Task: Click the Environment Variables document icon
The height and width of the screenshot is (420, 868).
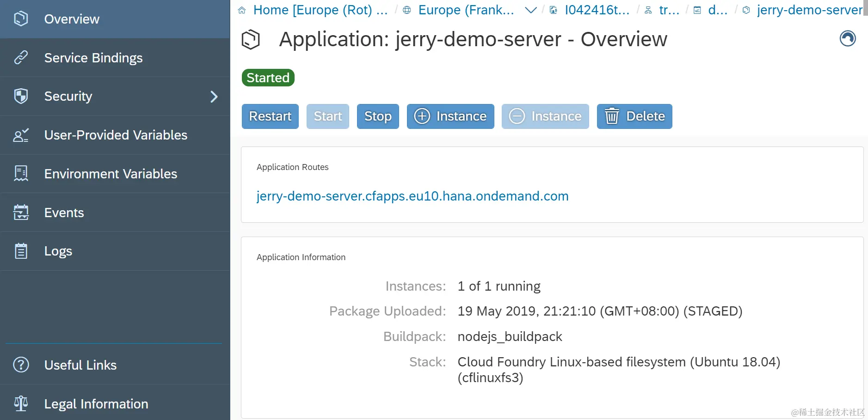Action: (x=20, y=174)
